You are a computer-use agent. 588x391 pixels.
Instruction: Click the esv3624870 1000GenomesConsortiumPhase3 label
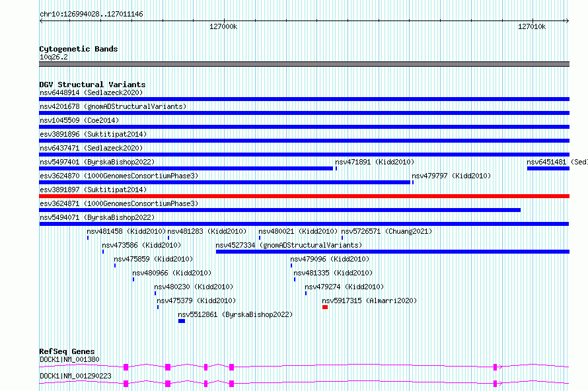click(x=119, y=176)
